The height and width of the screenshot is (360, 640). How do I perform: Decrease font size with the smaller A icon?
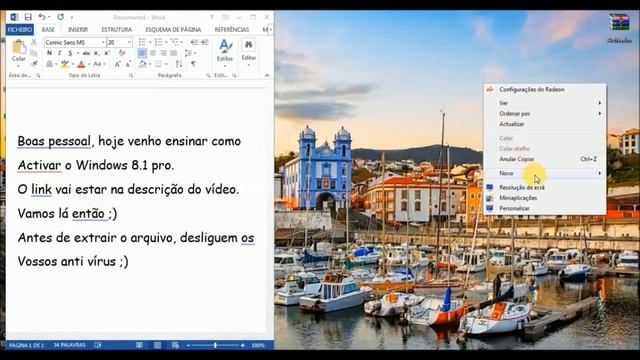pyautogui.click(x=128, y=64)
